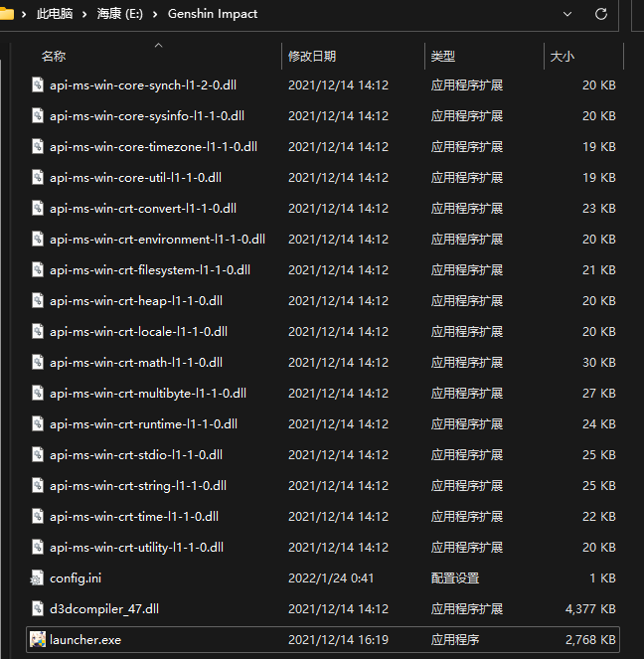Select file name api-ms-win-crt-stdio-l1-1-0.dll
This screenshot has width=644, height=659.
(136, 455)
